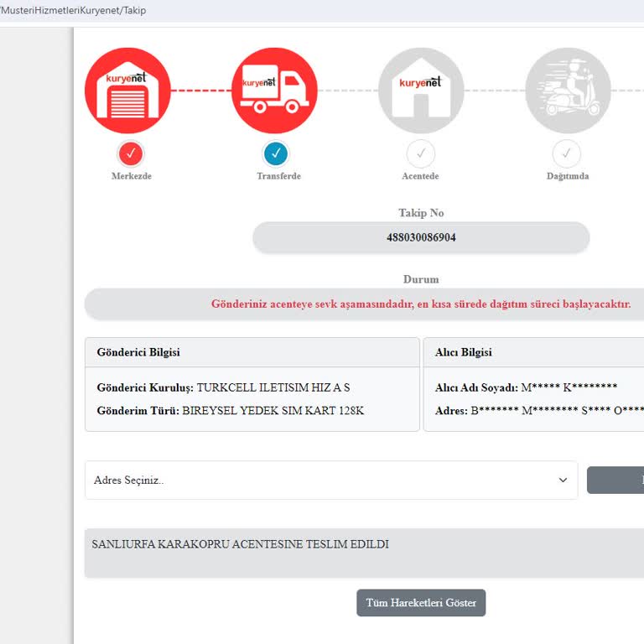Click the Gönderim Türü shipment type line

click(x=231, y=411)
